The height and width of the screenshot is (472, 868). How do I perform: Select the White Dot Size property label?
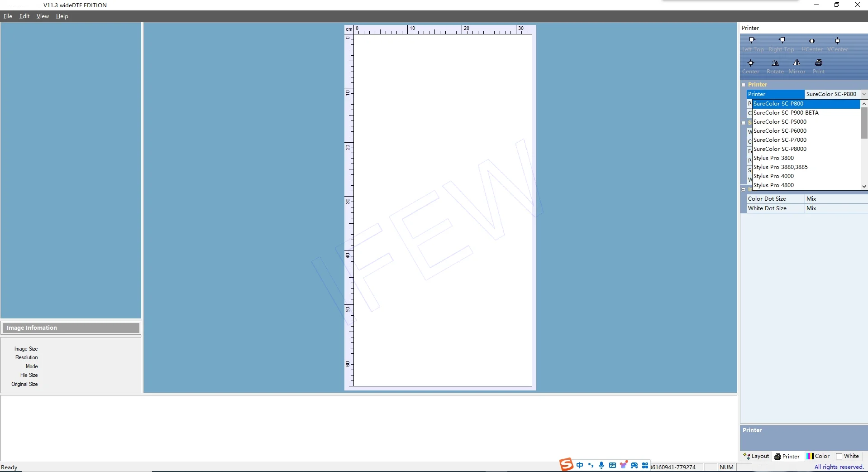pyautogui.click(x=775, y=208)
